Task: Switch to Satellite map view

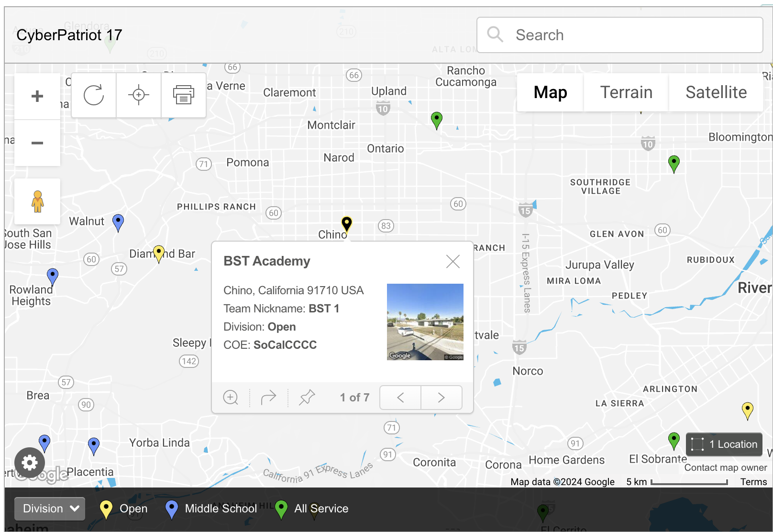Action: pyautogui.click(x=716, y=92)
